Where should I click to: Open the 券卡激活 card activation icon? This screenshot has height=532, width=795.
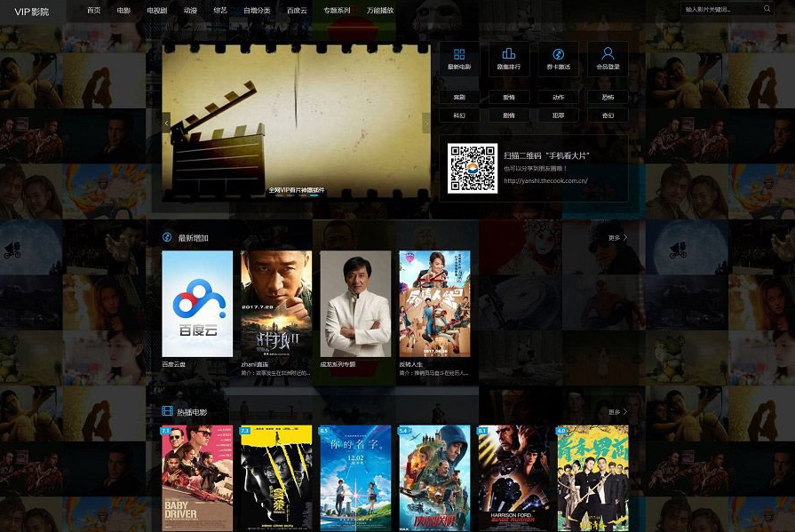click(558, 54)
